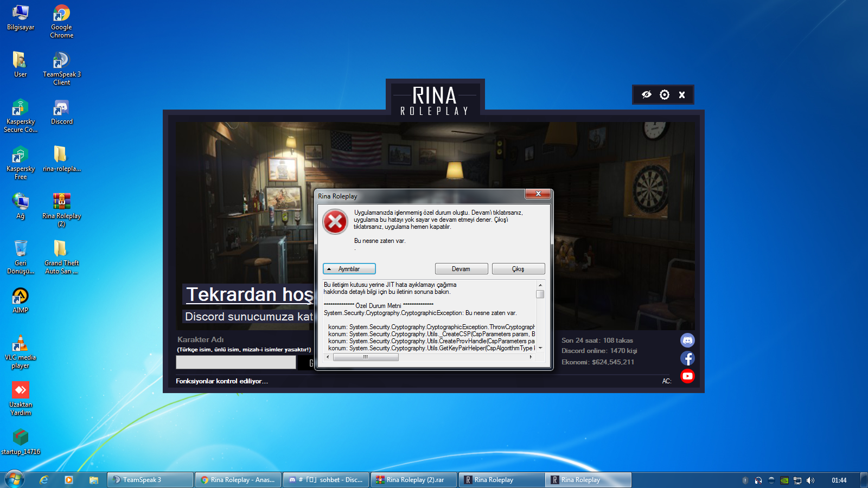This screenshot has width=868, height=488.
Task: Open the YouTube link icon in launcher
Action: click(x=687, y=376)
